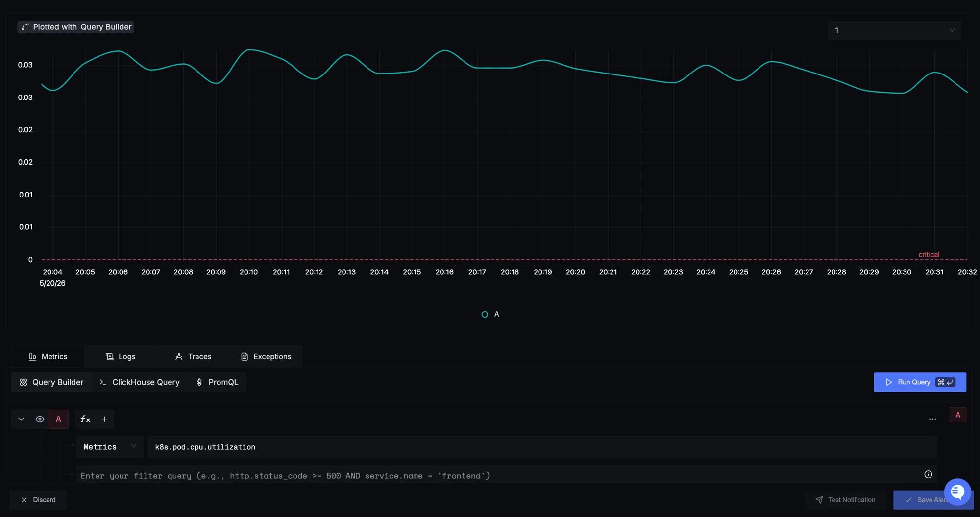980x517 pixels.
Task: Click the Plotted with Query Builder badge
Action: click(x=76, y=27)
